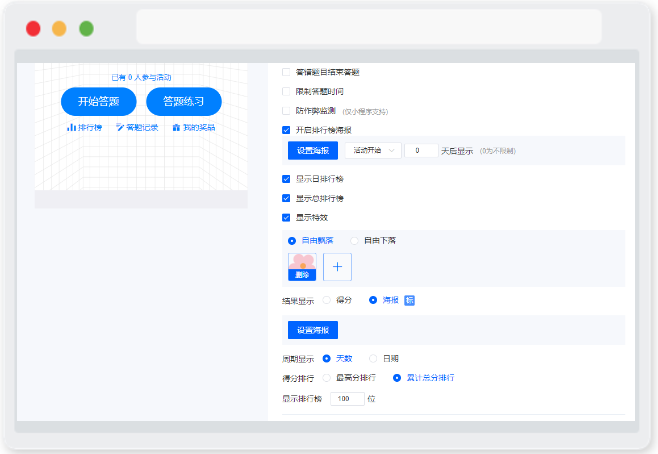The width and height of the screenshot is (658, 454).
Task: Uncheck 显示总排行榜 checkbox
Action: [x=286, y=198]
